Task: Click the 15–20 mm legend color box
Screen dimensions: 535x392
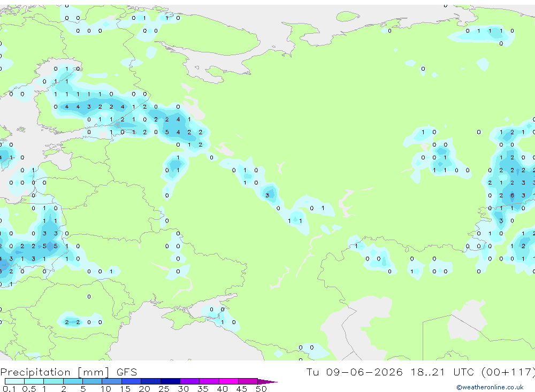Action: tap(132, 381)
